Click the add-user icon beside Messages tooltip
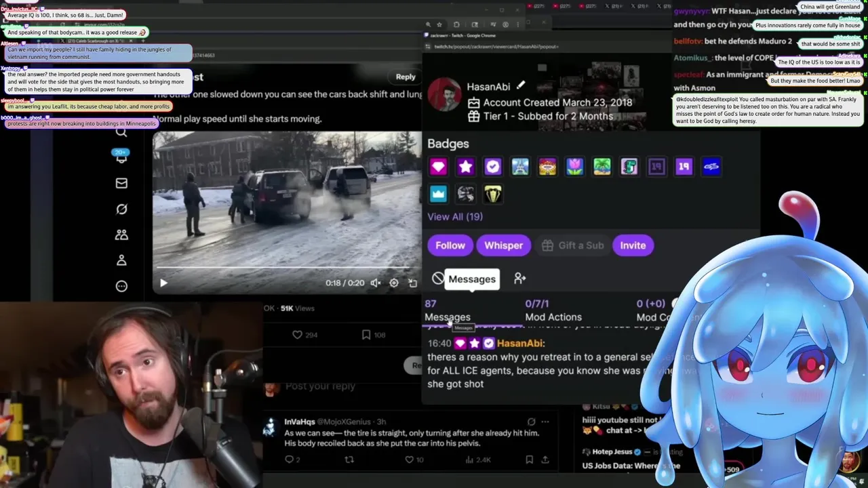 (520, 279)
